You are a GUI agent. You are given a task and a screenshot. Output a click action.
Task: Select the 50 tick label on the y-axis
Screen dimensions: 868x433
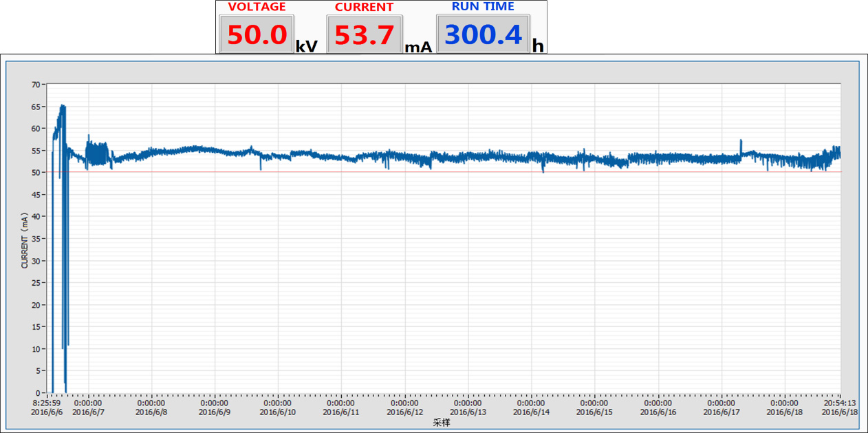(x=36, y=173)
